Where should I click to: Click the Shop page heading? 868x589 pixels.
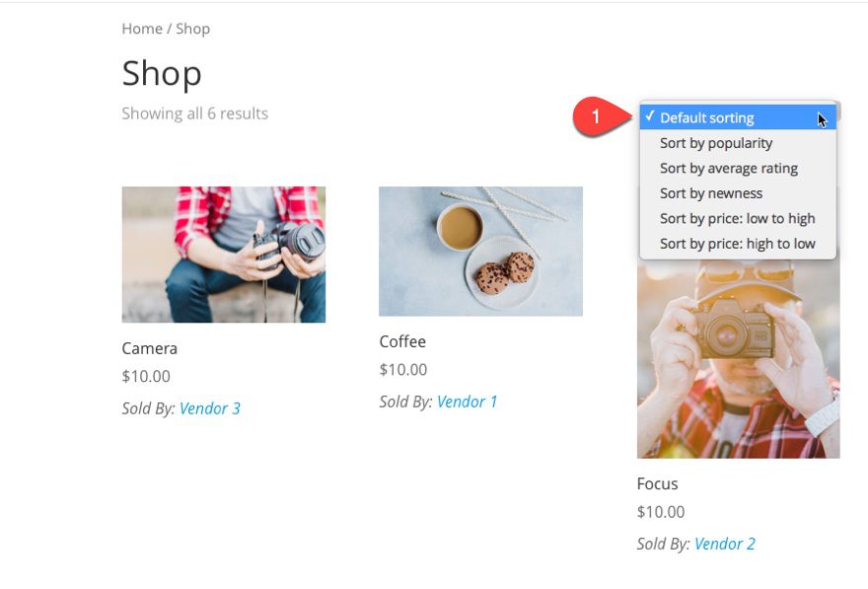[162, 73]
